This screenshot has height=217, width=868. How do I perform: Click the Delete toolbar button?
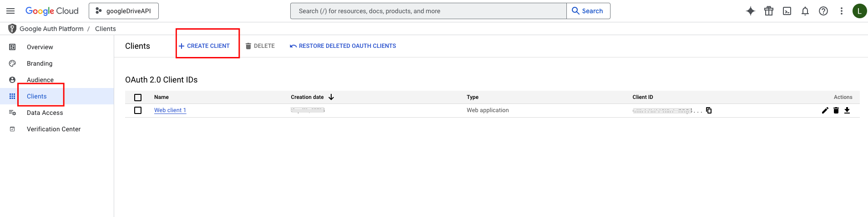pos(260,46)
